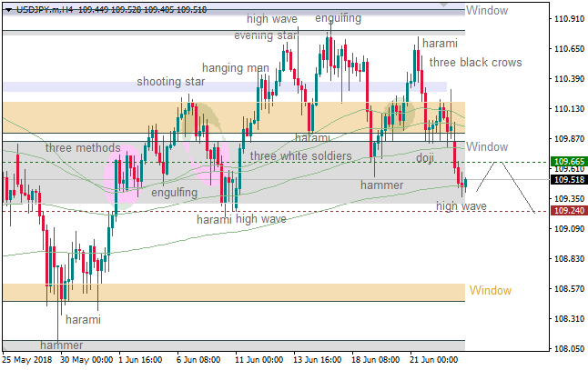This screenshot has height=370, width=588.
Task: Click the 110.910 price on the scale
Action: pos(569,19)
